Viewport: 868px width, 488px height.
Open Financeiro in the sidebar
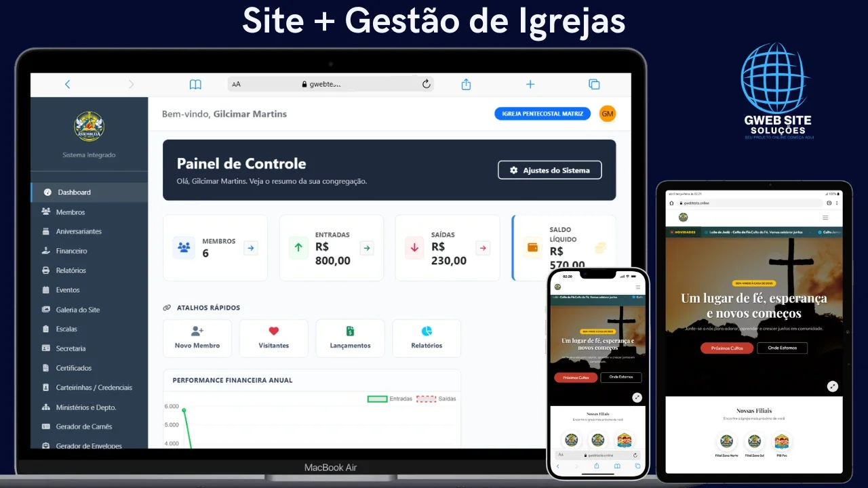point(90,251)
